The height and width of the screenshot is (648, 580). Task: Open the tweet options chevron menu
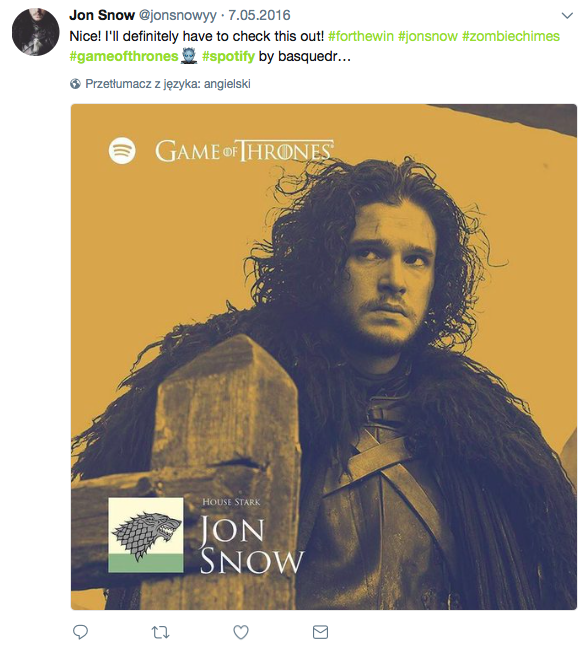(568, 16)
